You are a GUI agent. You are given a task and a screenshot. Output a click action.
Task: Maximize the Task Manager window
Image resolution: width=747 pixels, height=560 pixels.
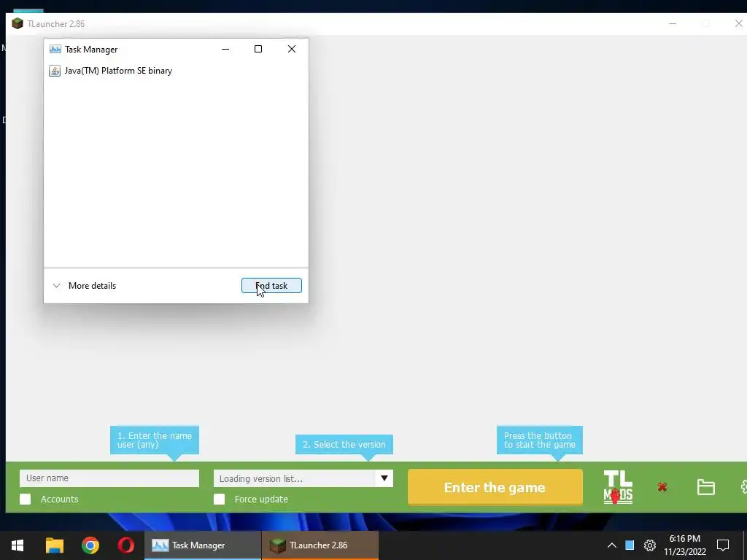click(258, 49)
